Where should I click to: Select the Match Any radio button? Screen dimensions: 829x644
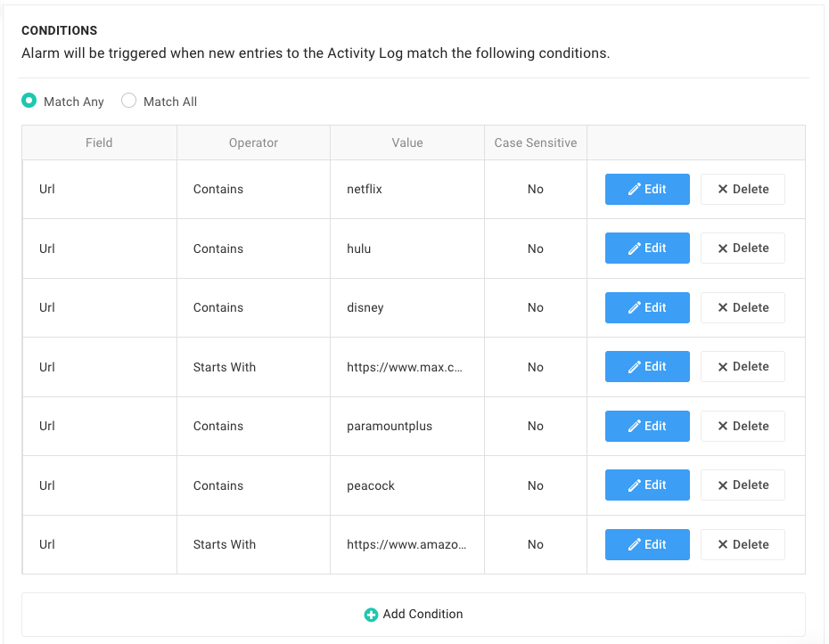tap(29, 101)
